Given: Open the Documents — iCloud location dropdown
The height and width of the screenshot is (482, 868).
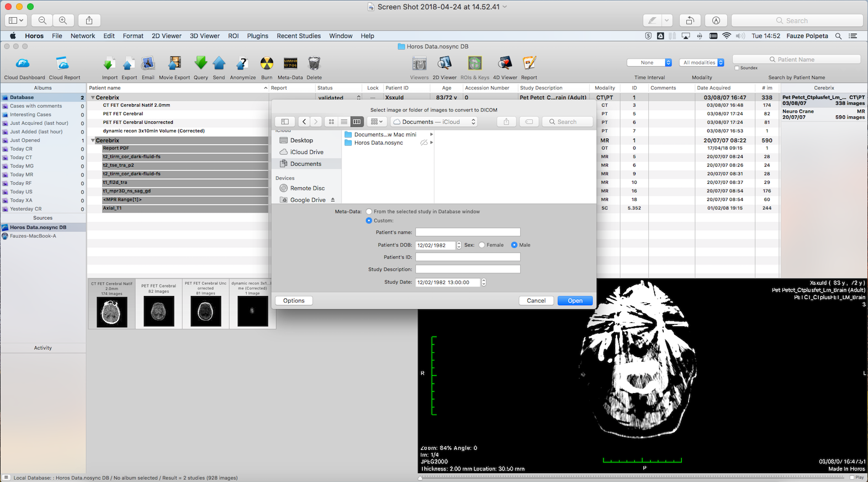Looking at the screenshot, I should coord(434,122).
